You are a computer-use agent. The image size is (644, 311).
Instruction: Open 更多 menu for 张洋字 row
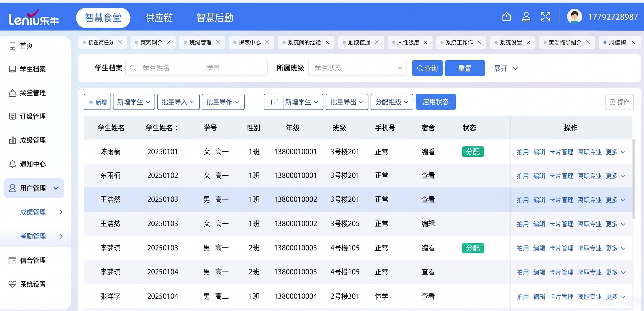[615, 297]
